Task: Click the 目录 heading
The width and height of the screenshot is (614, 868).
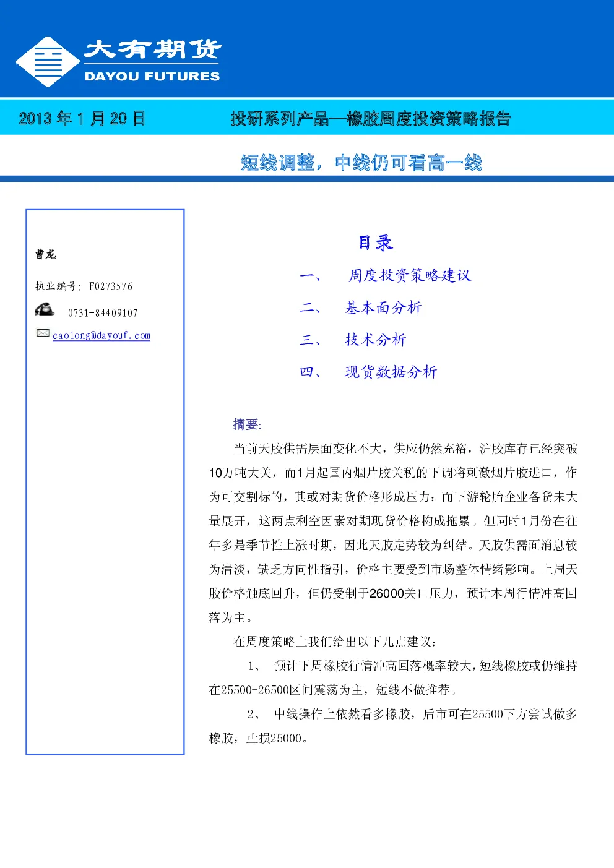Action: (x=376, y=243)
